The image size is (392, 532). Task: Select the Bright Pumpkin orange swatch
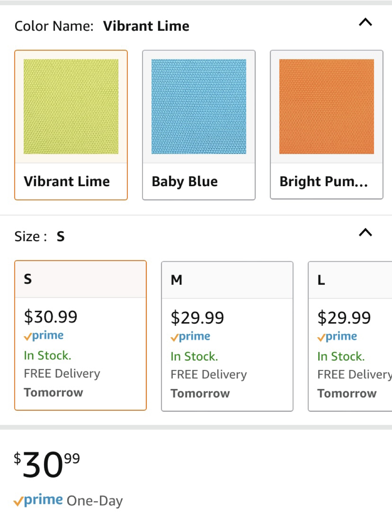point(327,106)
